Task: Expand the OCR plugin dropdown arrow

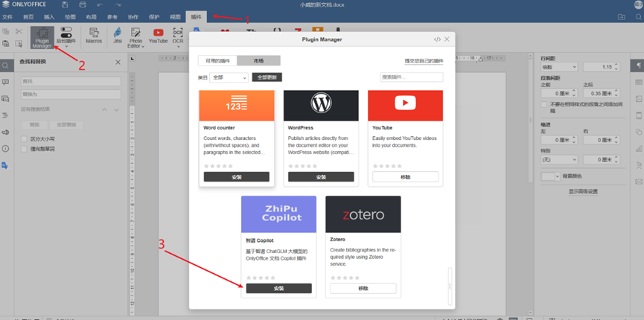Action: tap(178, 46)
